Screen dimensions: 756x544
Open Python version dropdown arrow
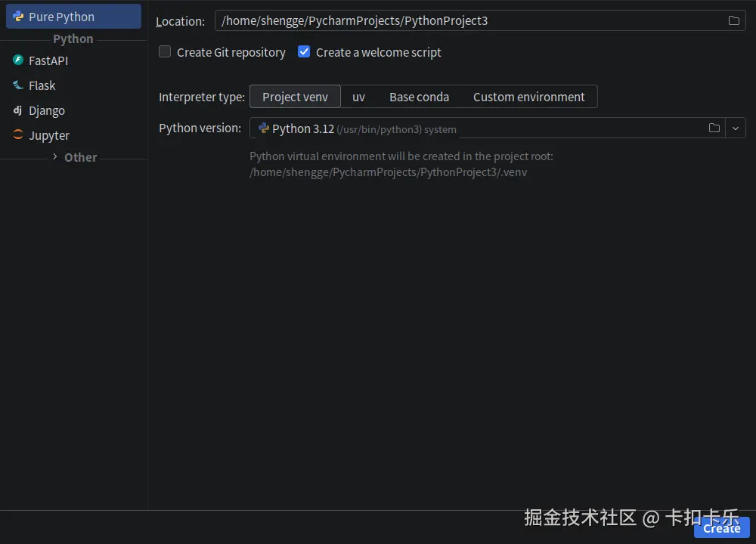736,128
